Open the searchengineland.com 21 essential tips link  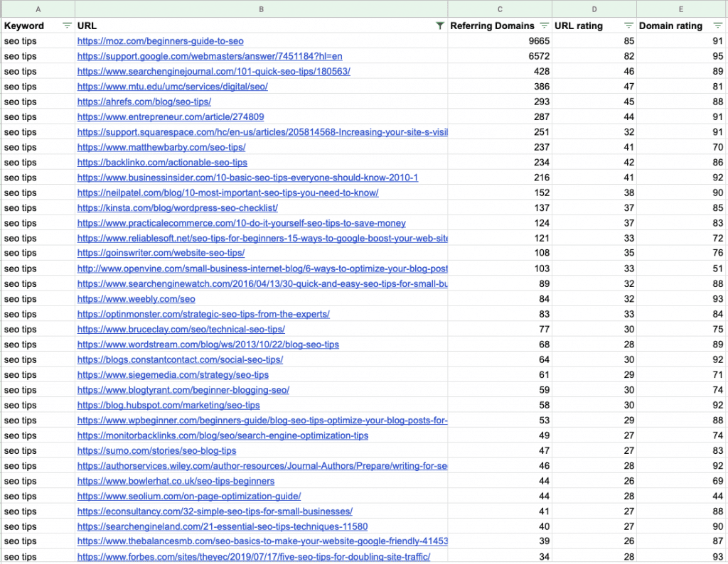pos(223,526)
